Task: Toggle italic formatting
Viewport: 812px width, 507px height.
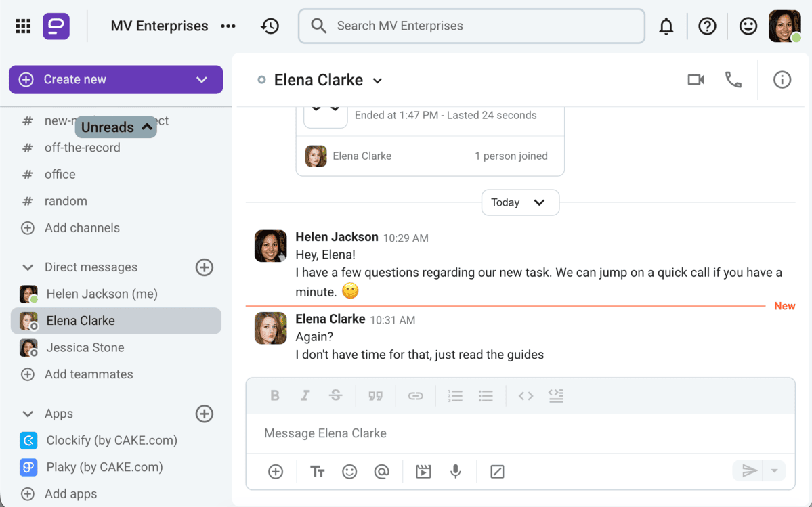Action: [305, 396]
